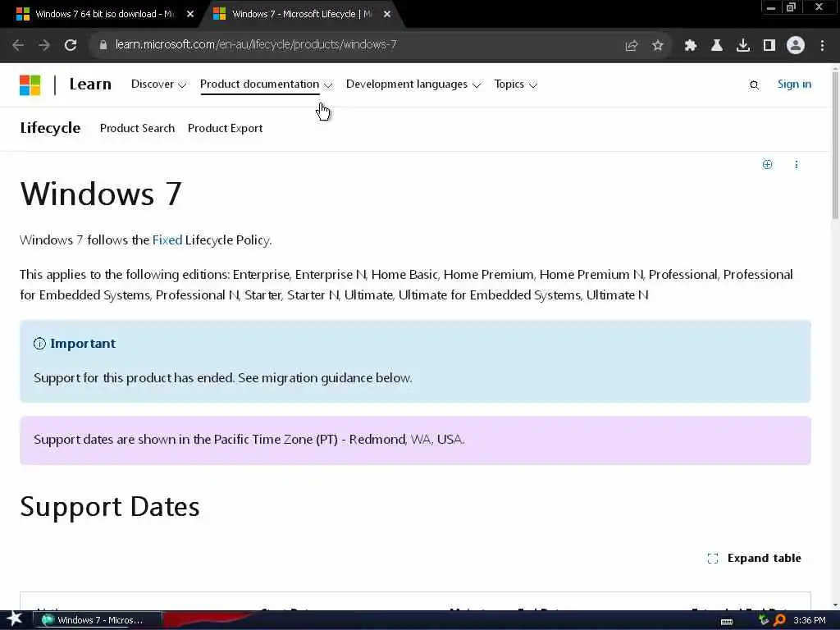Open the extensions puzzle icon
840x630 pixels.
[691, 46]
